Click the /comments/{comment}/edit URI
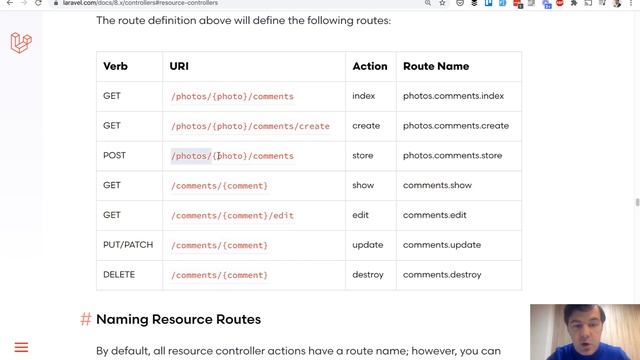 [232, 216]
